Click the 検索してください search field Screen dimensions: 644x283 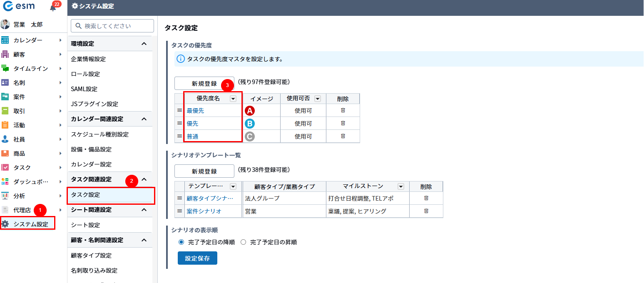pyautogui.click(x=112, y=26)
